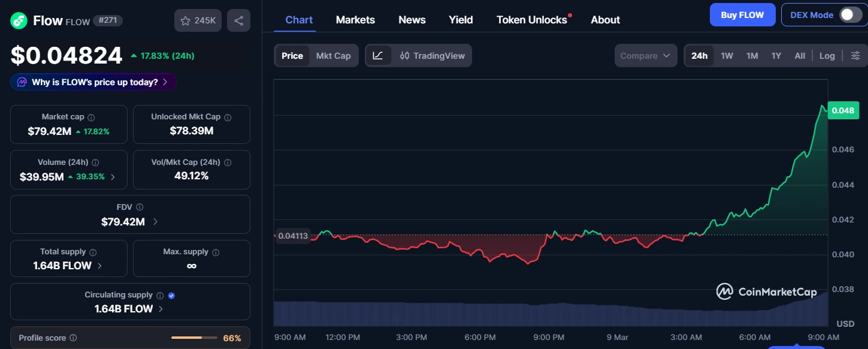Click the CoinMarketCap watermark on the chart
The width and height of the screenshot is (868, 349).
click(767, 291)
